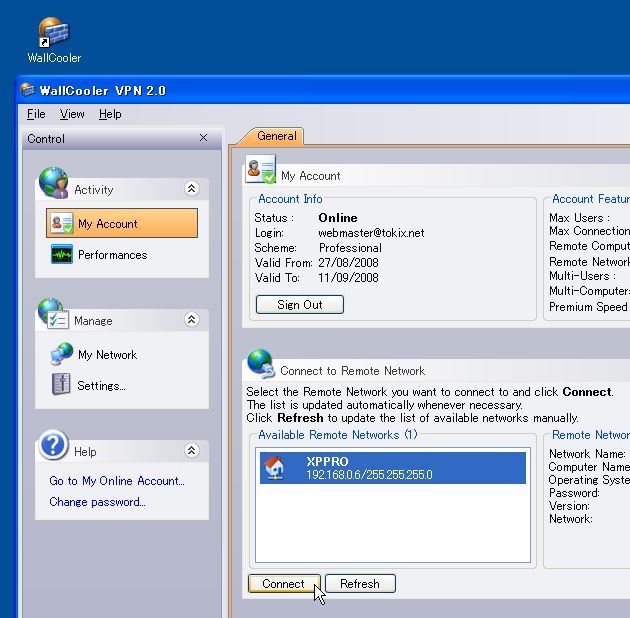Click the My Network computers icon
630x618 pixels.
(62, 354)
